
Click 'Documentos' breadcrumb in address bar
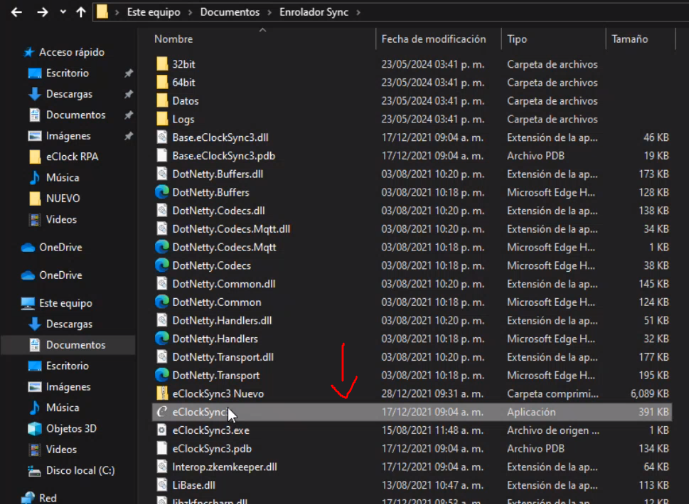(x=230, y=12)
